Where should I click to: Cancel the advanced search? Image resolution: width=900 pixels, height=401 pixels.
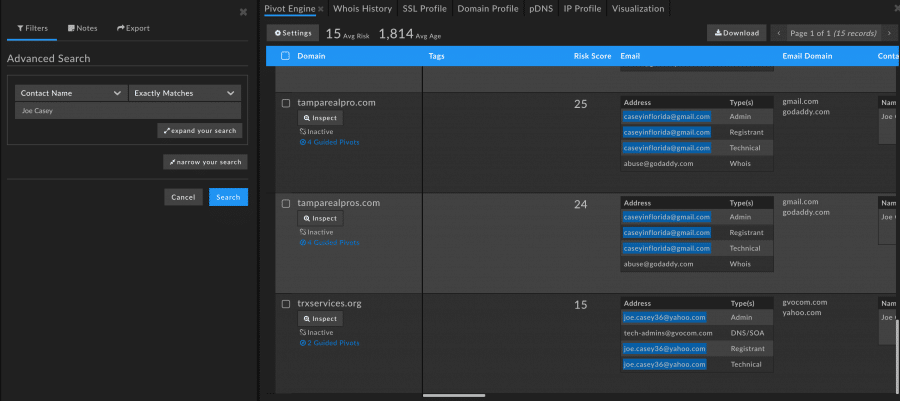pos(183,197)
